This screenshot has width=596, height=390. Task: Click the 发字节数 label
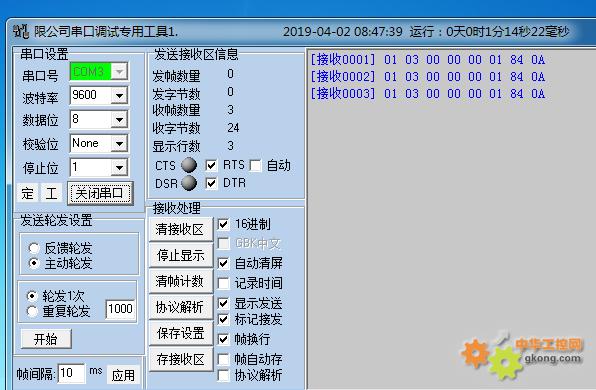coord(176,94)
